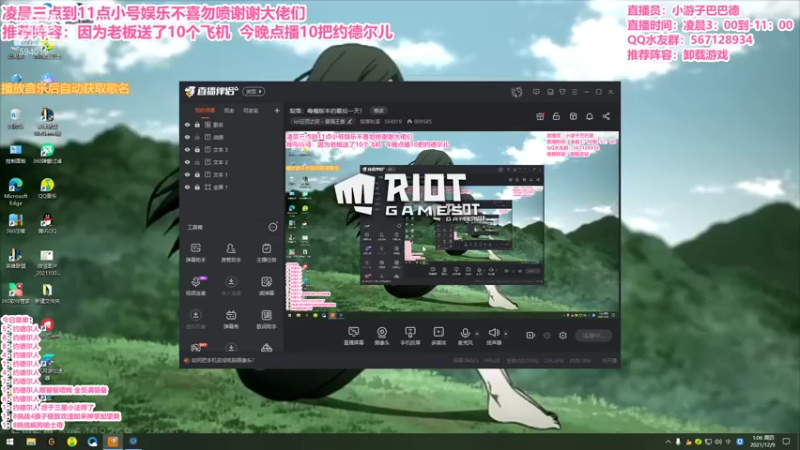Open taskbar clock showing 1:06
800x450 pixels.
(x=763, y=442)
